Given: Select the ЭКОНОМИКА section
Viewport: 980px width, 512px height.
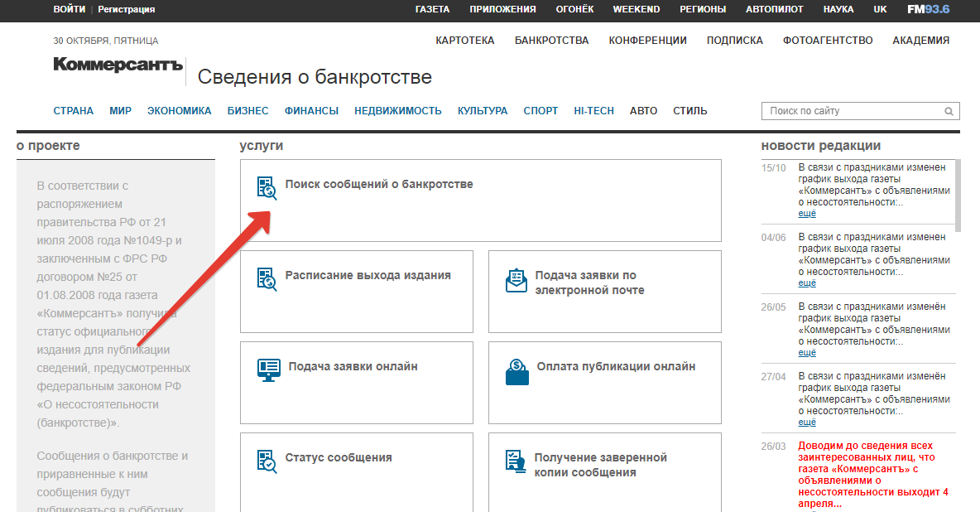Looking at the screenshot, I should point(179,111).
